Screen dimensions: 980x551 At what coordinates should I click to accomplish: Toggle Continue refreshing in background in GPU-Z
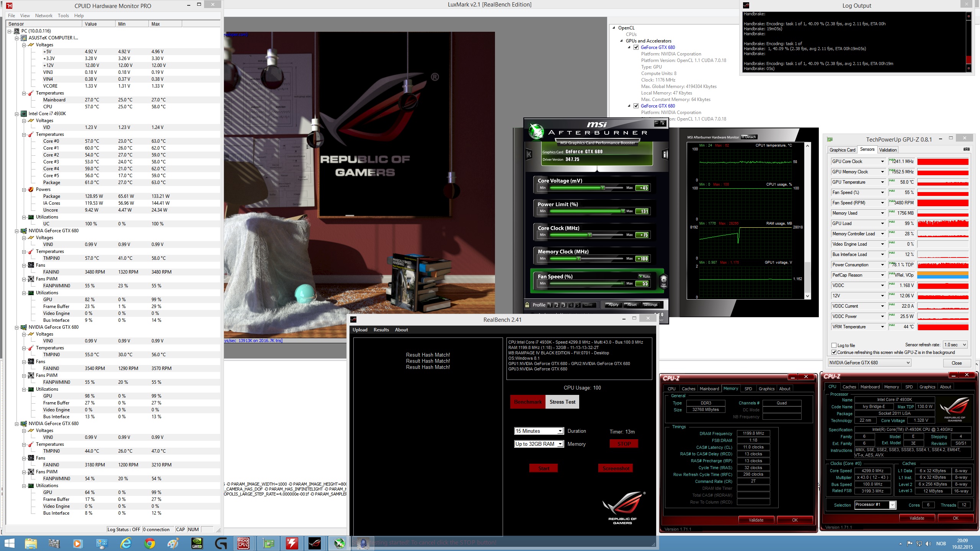coord(834,352)
